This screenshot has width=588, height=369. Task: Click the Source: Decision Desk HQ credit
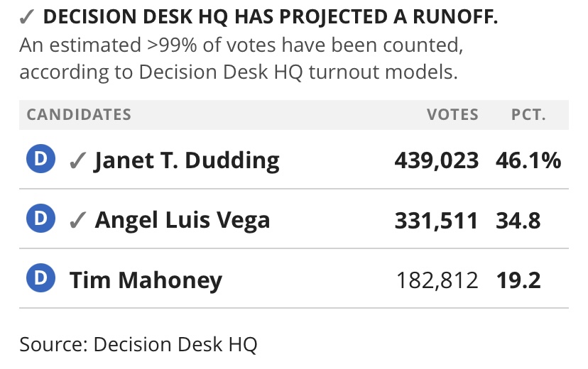pyautogui.click(x=138, y=344)
